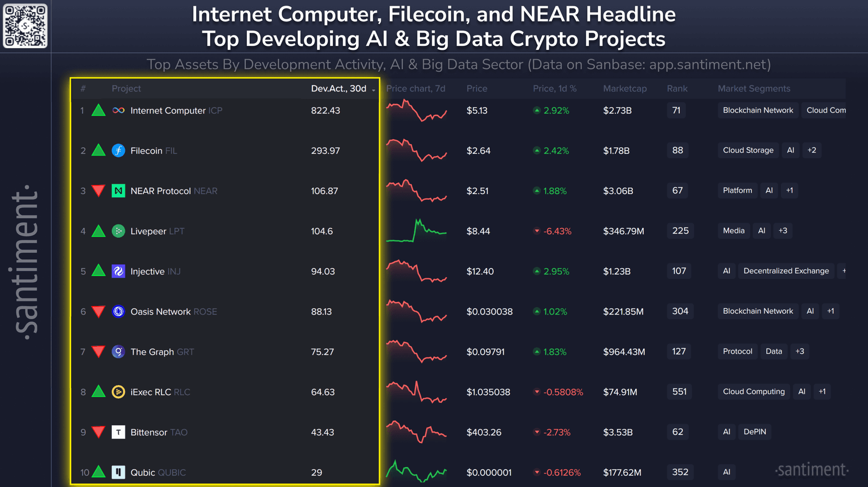This screenshot has height=487, width=868.
Task: Click the Filecoin blue logo icon
Action: pyautogui.click(x=118, y=150)
